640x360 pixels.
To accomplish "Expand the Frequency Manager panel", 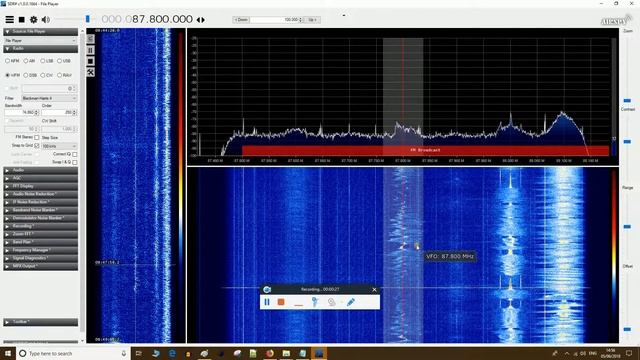I will (40, 250).
